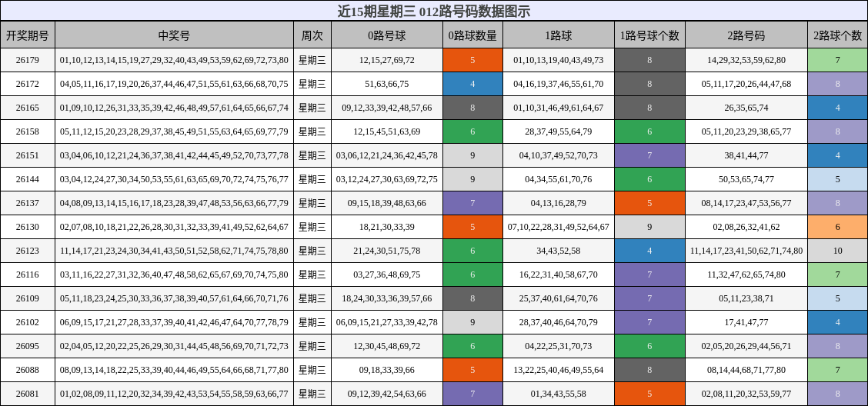Click the blue 2路球个数 cell in row 26102

point(837,322)
